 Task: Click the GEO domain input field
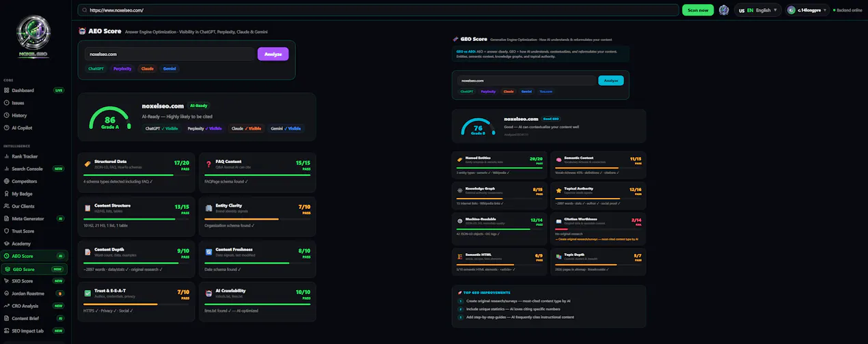526,81
